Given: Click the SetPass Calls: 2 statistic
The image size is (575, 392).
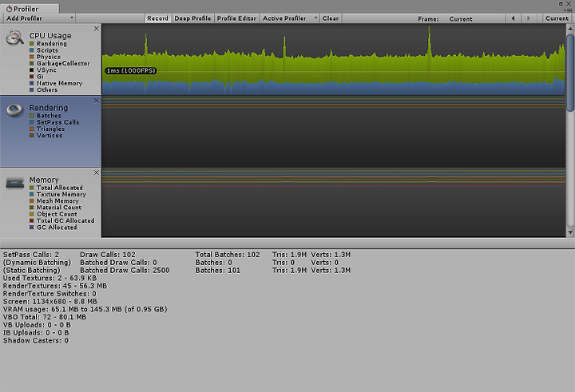Looking at the screenshot, I should (x=31, y=255).
